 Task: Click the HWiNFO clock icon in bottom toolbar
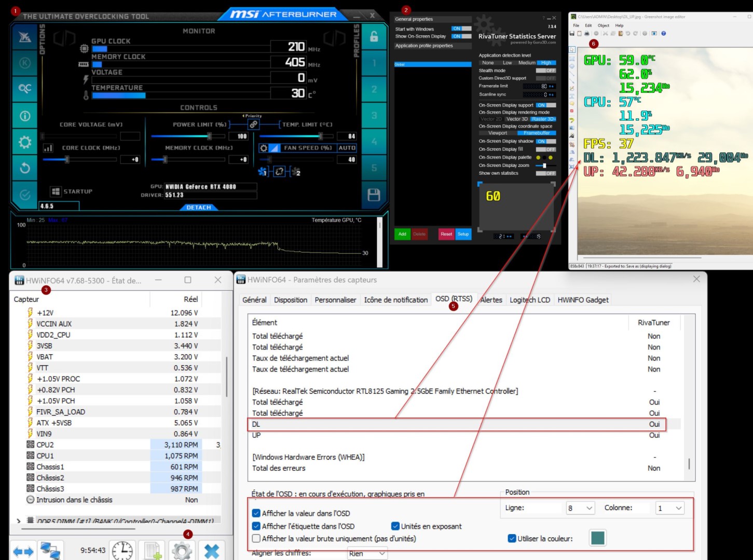pos(122,550)
